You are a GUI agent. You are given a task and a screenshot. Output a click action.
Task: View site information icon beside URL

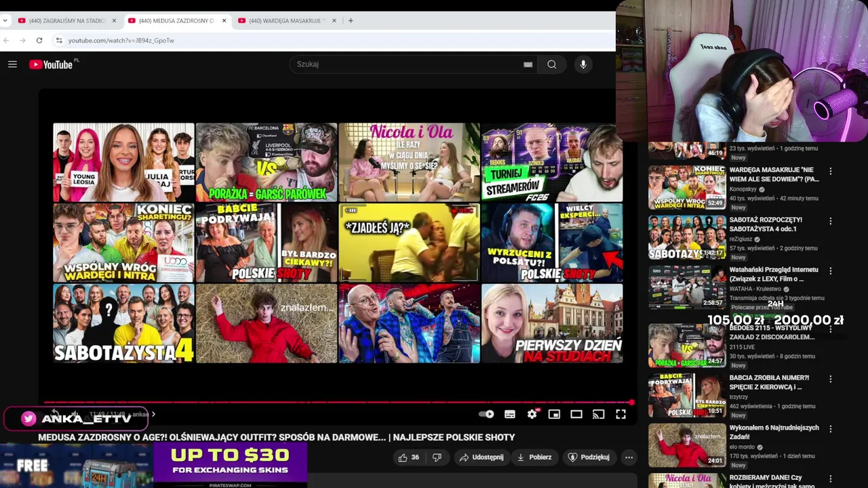point(59,41)
